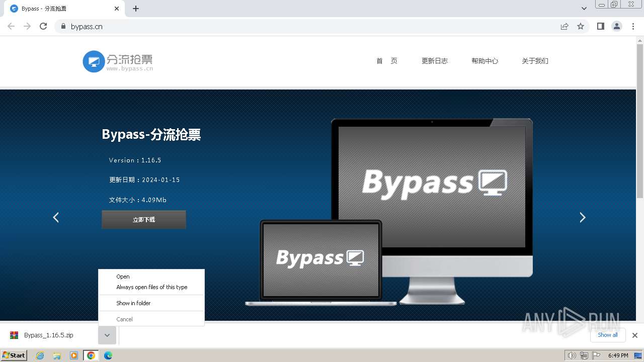Open 关于我们 navigation link
Image resolution: width=644 pixels, height=362 pixels.
point(535,61)
